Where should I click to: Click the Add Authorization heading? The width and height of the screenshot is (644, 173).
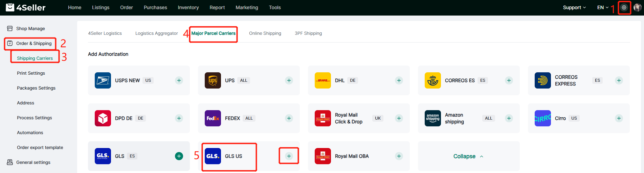point(108,54)
